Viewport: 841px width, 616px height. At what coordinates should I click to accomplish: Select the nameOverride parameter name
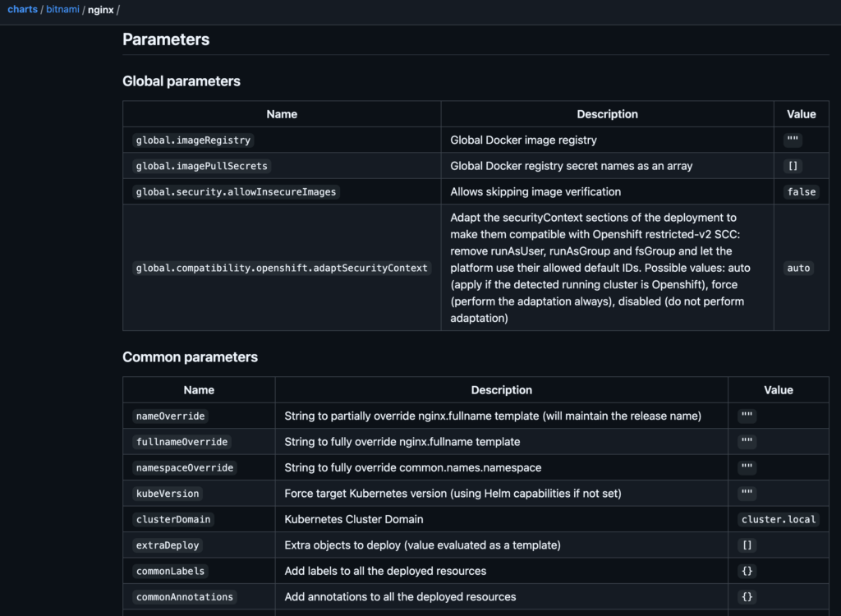tap(171, 416)
